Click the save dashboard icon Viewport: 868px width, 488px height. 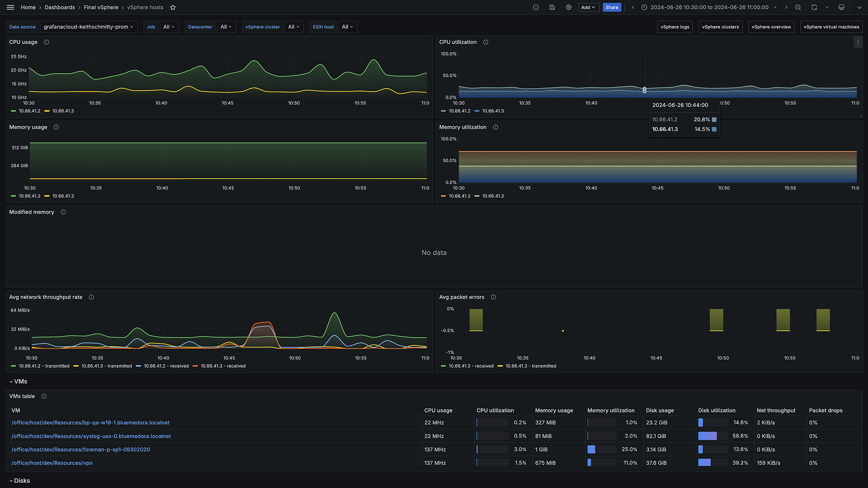point(552,7)
